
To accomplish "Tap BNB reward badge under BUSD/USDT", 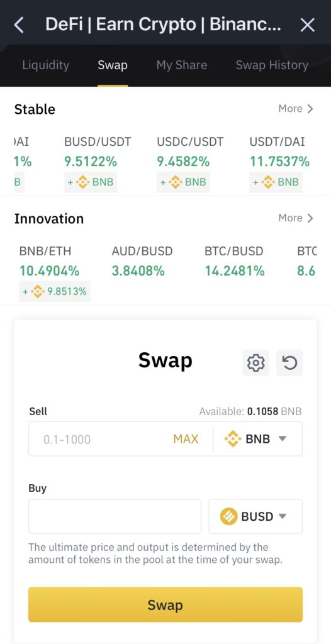I will [91, 182].
